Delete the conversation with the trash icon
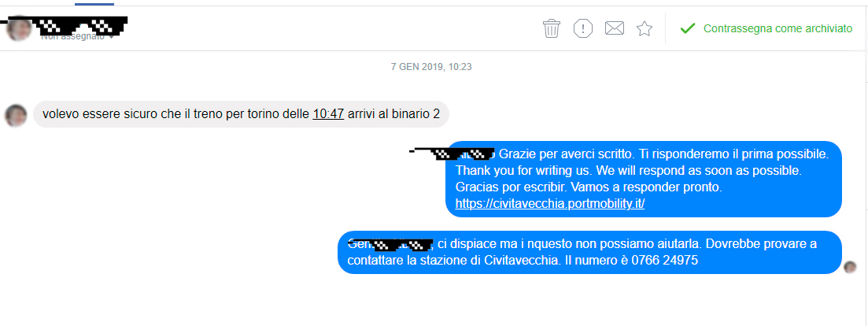Screen dimensions: 868x326 coord(552,28)
